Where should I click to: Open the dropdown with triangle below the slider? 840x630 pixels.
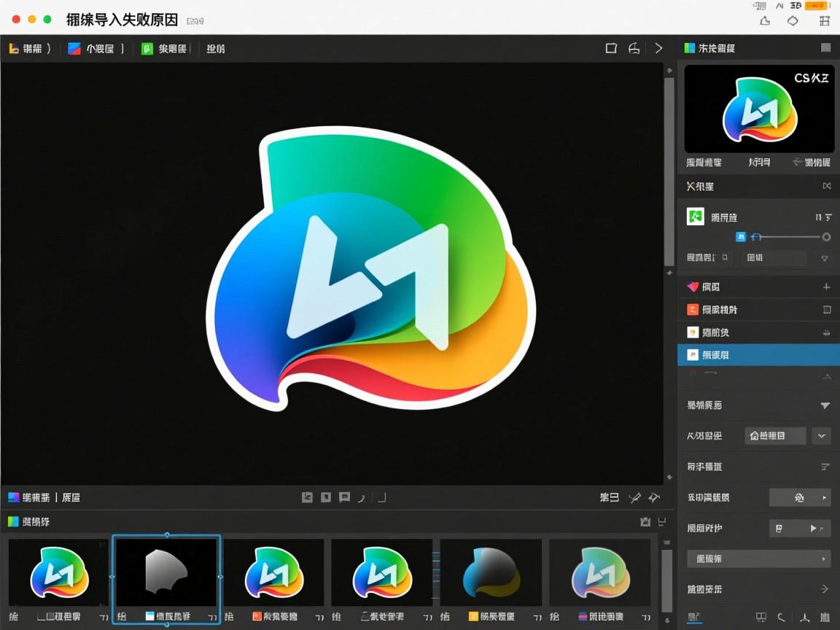(825, 258)
